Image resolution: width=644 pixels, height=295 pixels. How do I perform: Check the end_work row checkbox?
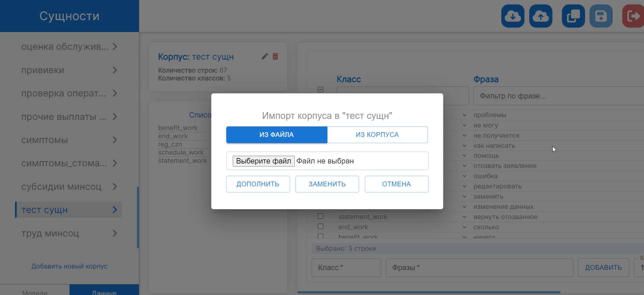tap(320, 227)
